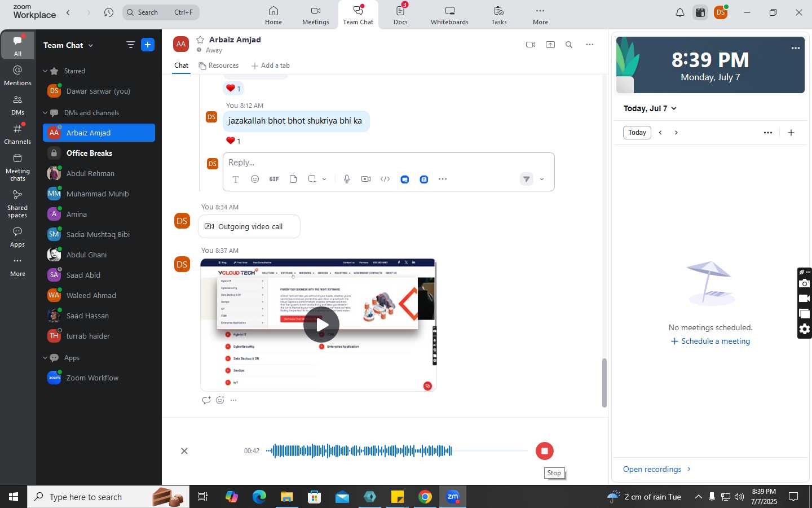Add a new calendar event with plus
Viewport: 812px width, 508px height.
(791, 133)
